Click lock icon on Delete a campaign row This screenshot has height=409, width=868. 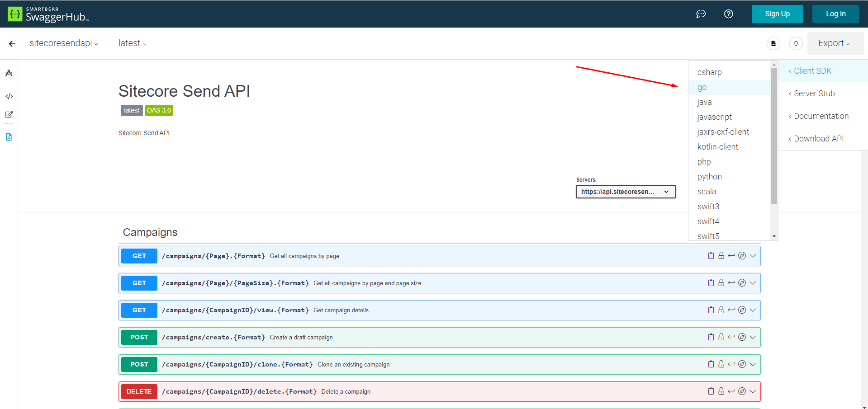coord(721,391)
